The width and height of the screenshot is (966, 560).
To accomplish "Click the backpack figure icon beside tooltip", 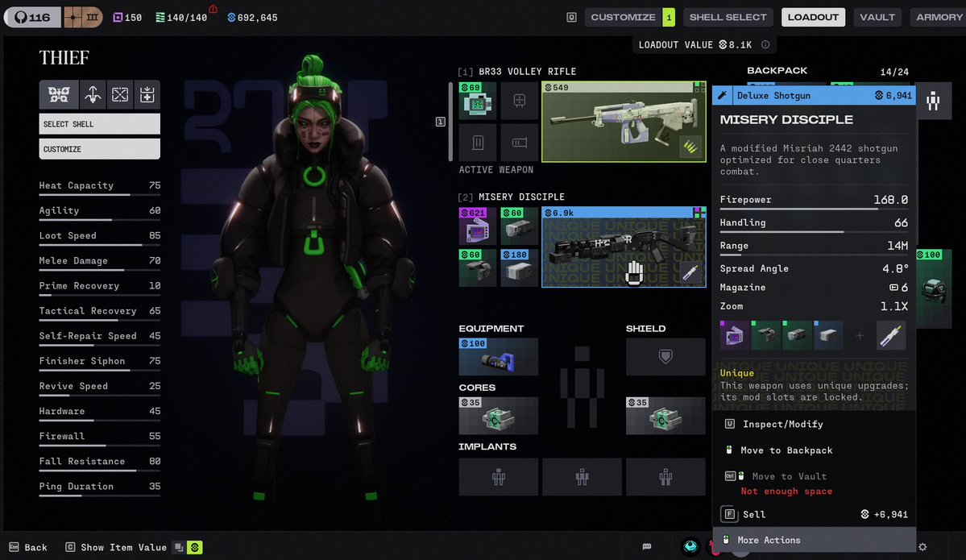I will pyautogui.click(x=933, y=101).
